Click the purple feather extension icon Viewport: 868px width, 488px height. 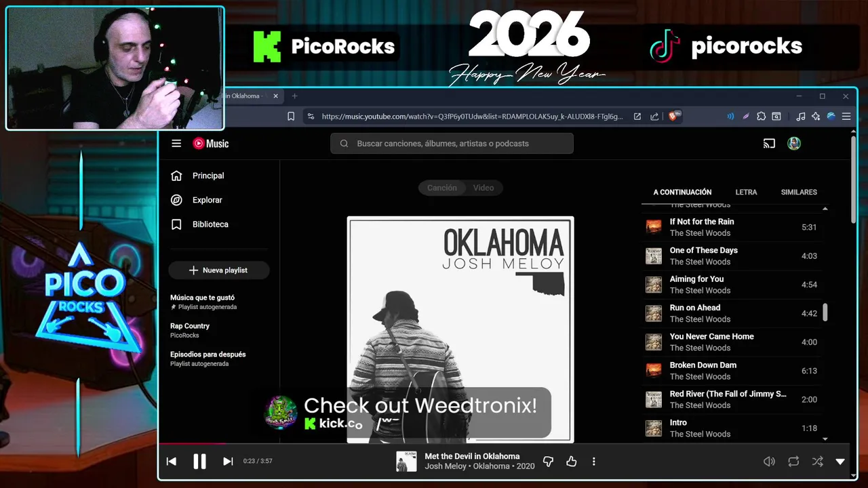pos(746,117)
